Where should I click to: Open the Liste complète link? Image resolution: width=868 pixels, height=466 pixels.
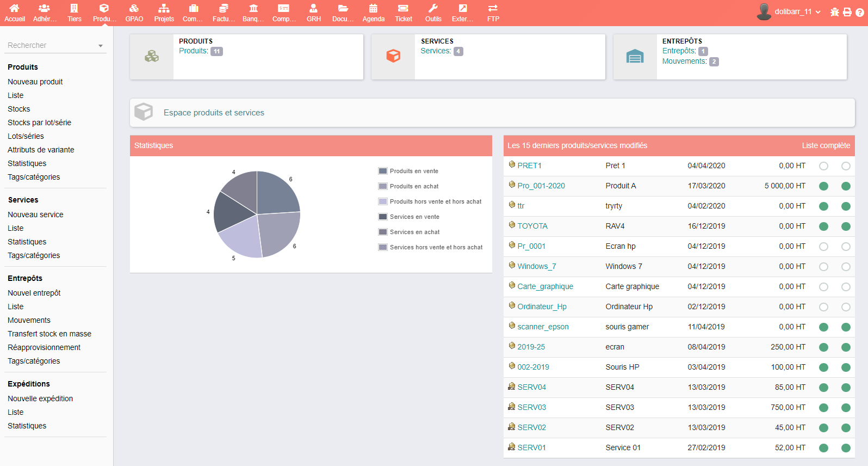pyautogui.click(x=826, y=145)
